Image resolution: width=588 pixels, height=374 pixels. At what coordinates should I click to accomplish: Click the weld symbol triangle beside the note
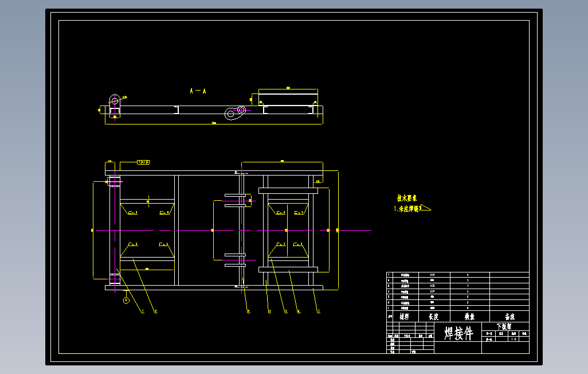tap(426, 208)
